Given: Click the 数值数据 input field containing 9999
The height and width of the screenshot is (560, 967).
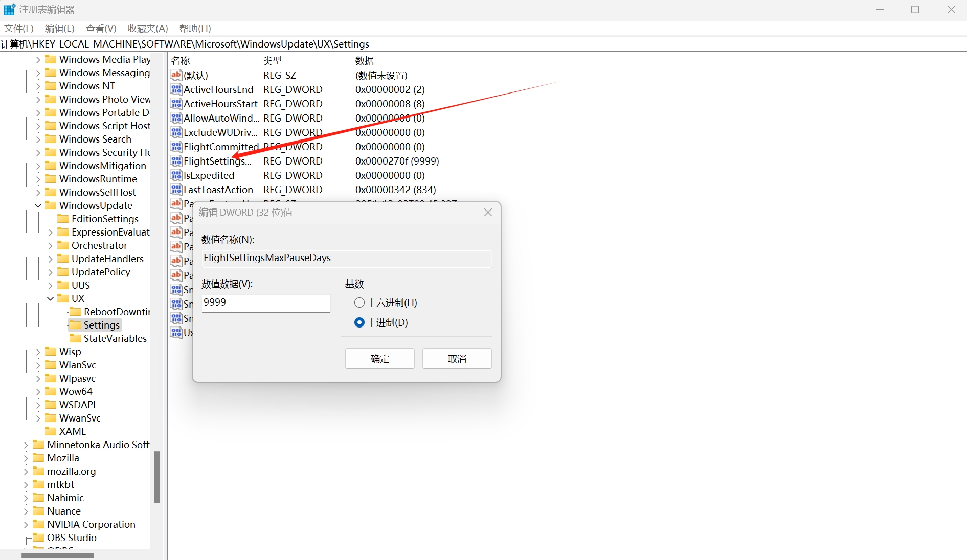Looking at the screenshot, I should pos(265,302).
